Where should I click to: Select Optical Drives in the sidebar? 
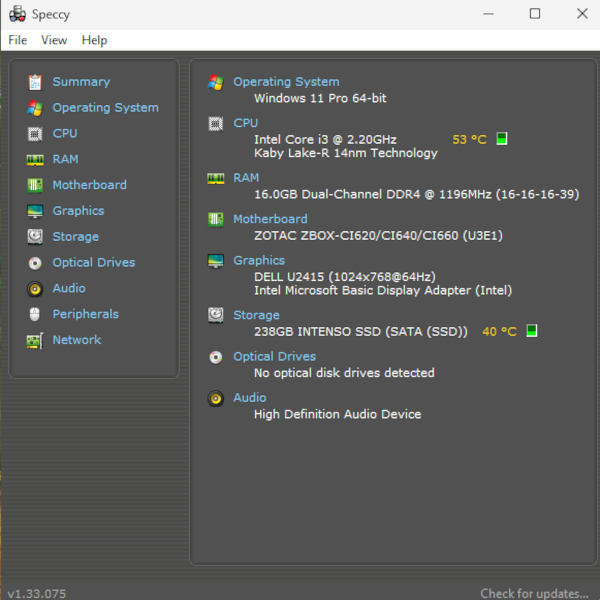pos(93,262)
